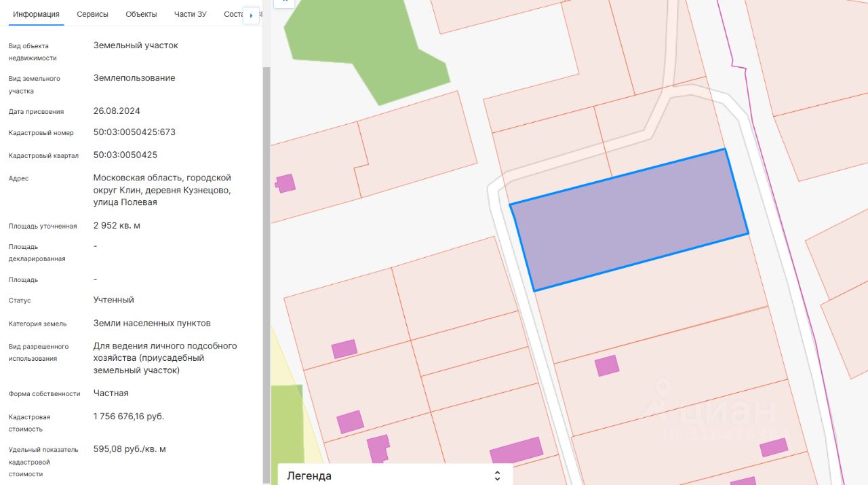Click the cadastral value 1 756 676,16 руб.

click(x=129, y=416)
